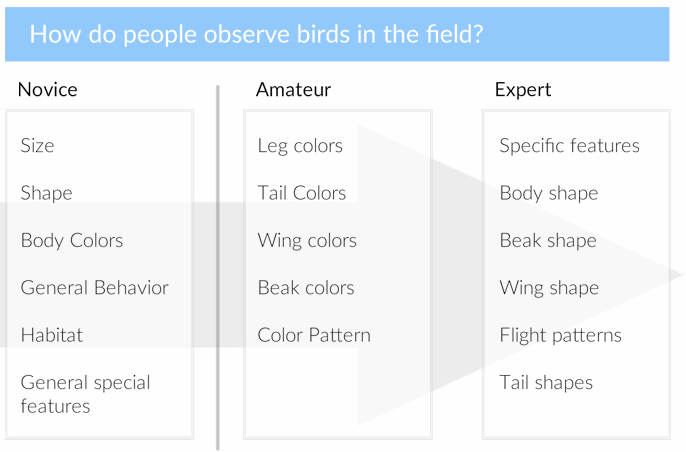Click Specific features in Expert list

click(570, 146)
